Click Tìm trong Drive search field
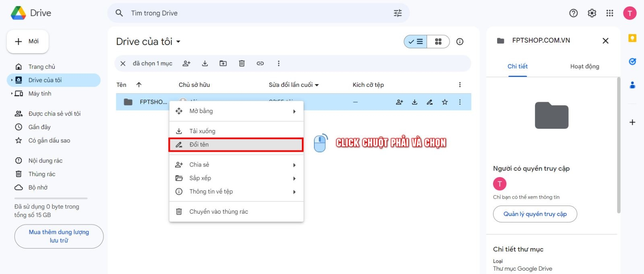The image size is (644, 274). pos(258,13)
